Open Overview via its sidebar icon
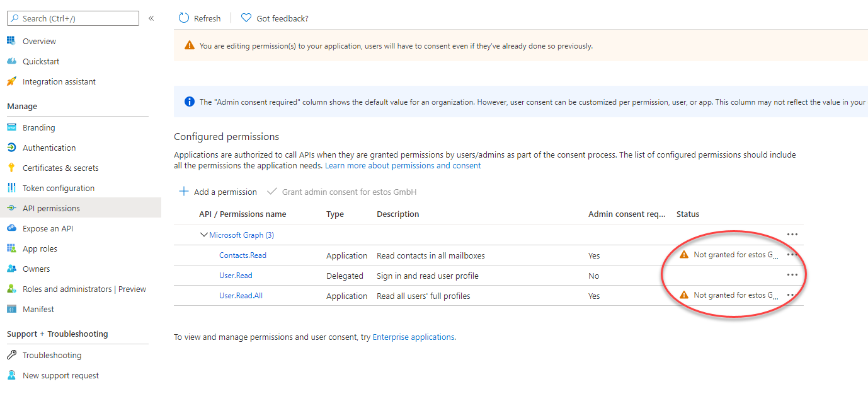 (x=11, y=41)
